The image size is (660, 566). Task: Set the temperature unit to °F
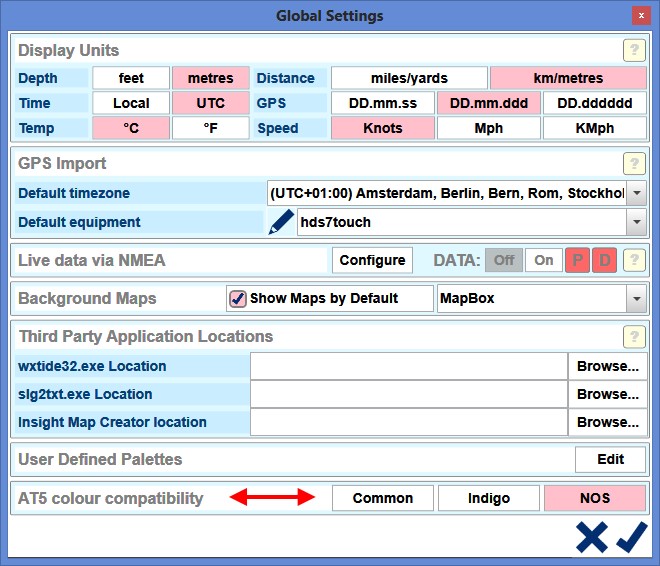[210, 128]
